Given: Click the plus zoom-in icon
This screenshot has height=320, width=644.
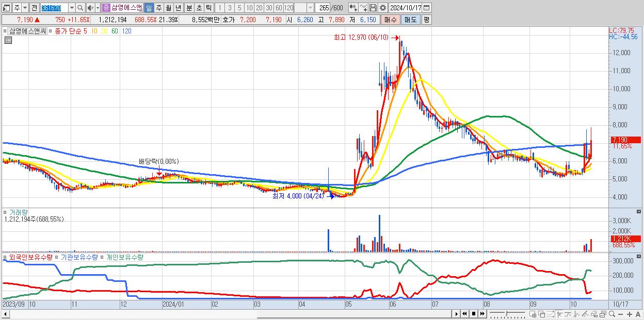Looking at the screenshot, I should click(630, 314).
